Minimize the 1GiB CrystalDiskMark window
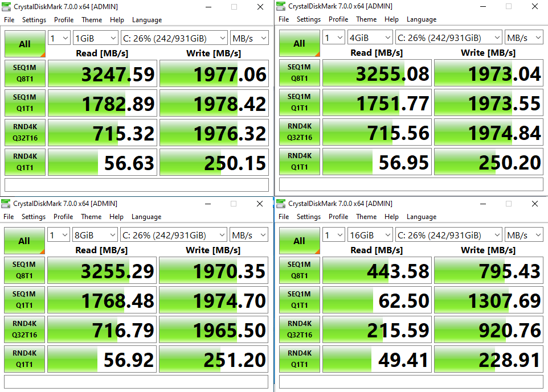Image resolution: width=548 pixels, height=392 pixels. click(x=208, y=7)
